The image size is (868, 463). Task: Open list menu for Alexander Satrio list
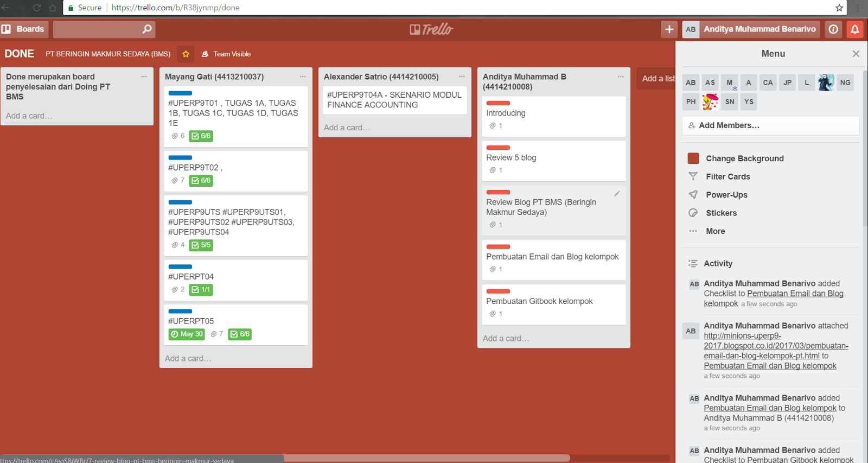coord(462,77)
